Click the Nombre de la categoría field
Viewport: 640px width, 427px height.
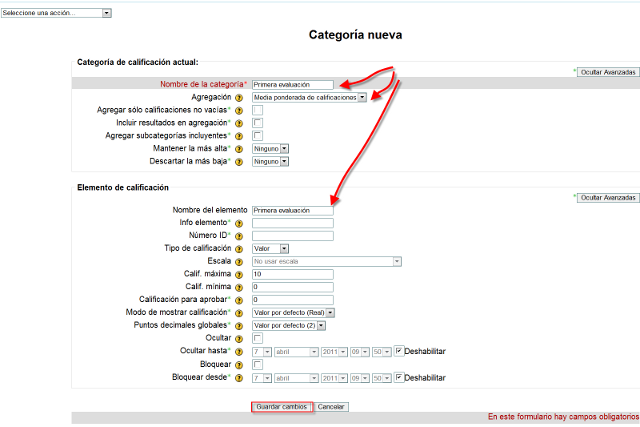click(x=292, y=85)
